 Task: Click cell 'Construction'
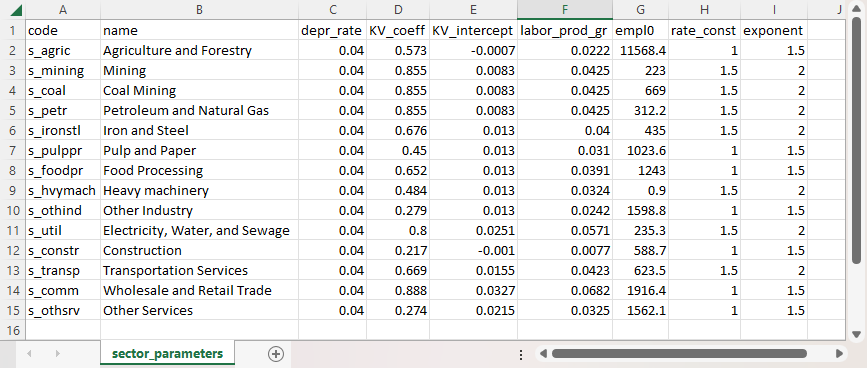pos(200,250)
